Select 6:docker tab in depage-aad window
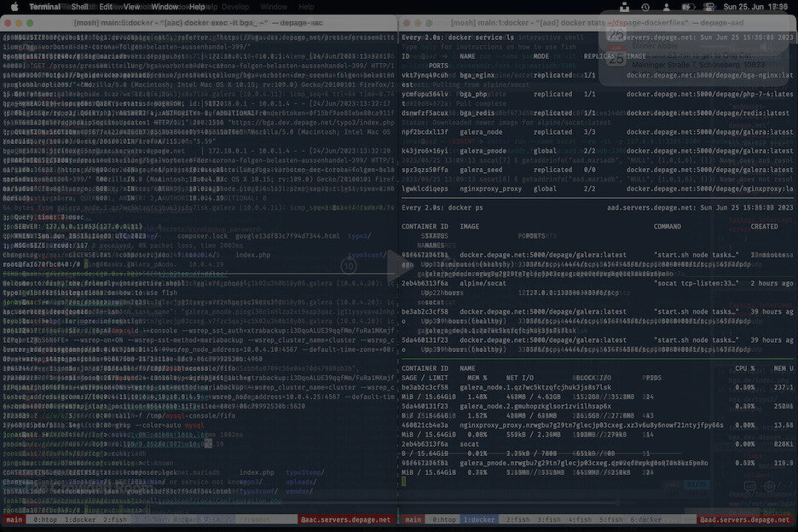 pos(646,520)
